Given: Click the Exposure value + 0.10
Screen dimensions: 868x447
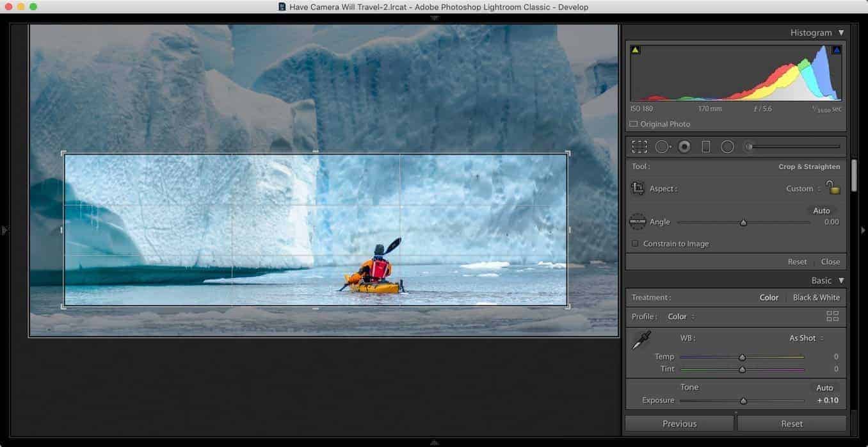Looking at the screenshot, I should point(828,400).
